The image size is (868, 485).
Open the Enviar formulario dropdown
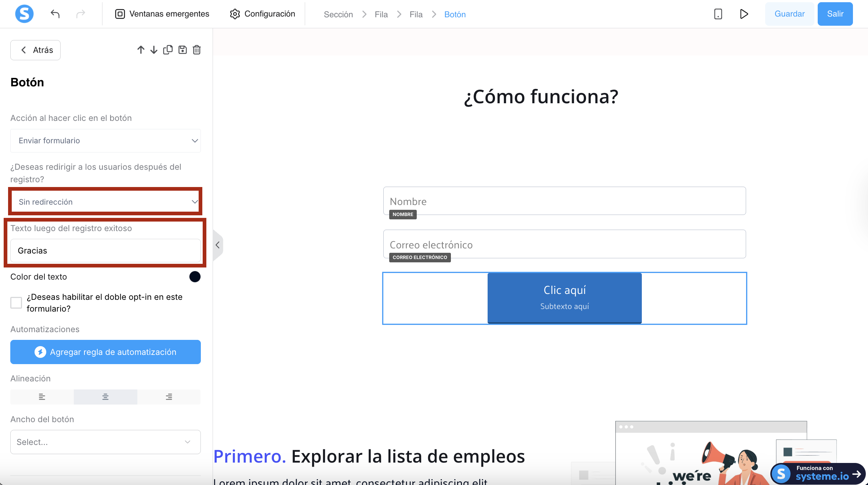(105, 141)
